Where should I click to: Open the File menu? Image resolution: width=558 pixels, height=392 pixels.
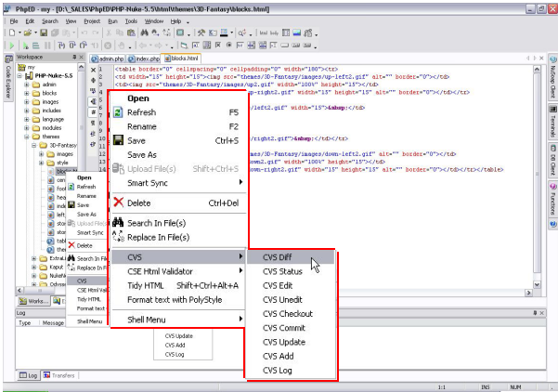pyautogui.click(x=14, y=21)
